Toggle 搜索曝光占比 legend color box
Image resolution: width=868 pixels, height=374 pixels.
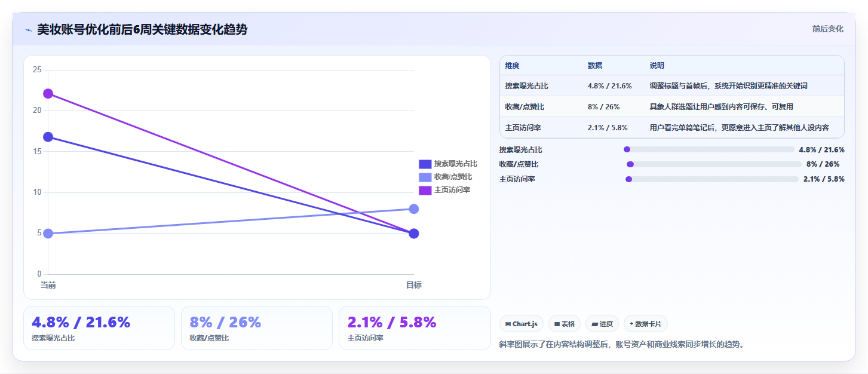(425, 164)
